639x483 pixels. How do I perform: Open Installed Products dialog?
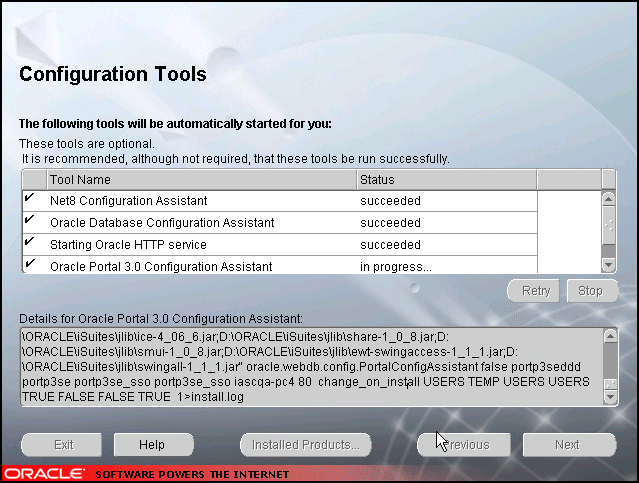(x=306, y=445)
